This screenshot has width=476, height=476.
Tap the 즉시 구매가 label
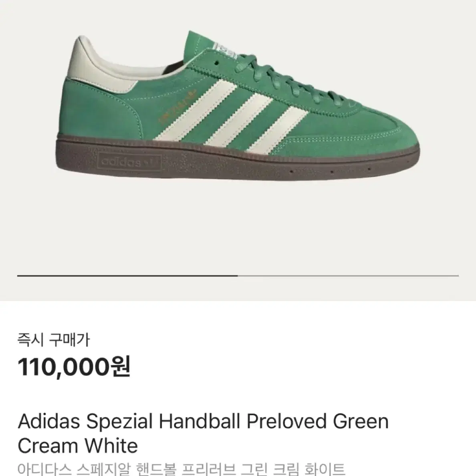[54, 340]
